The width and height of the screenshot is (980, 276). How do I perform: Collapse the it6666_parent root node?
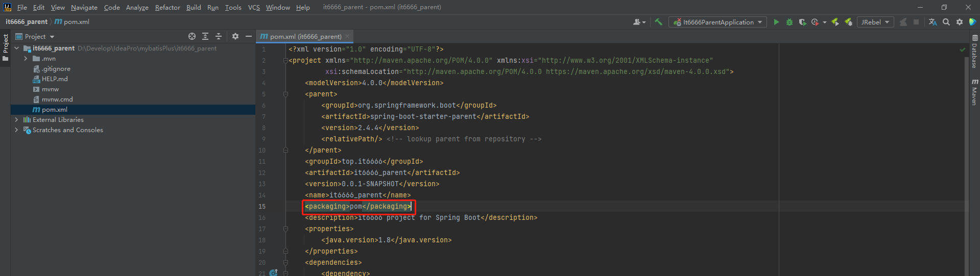pyautogui.click(x=17, y=48)
